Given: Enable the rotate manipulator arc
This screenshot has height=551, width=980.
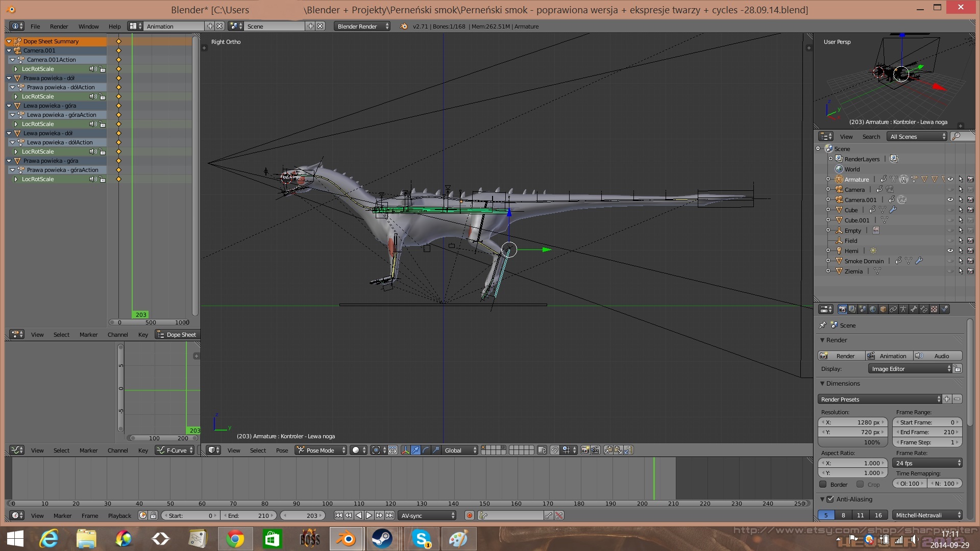Looking at the screenshot, I should pos(426,450).
